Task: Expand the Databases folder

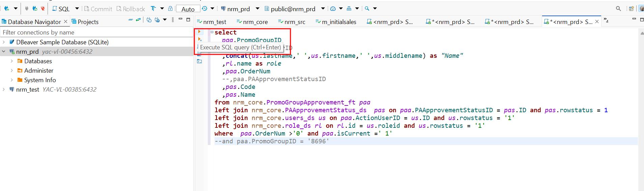Action: [12, 61]
